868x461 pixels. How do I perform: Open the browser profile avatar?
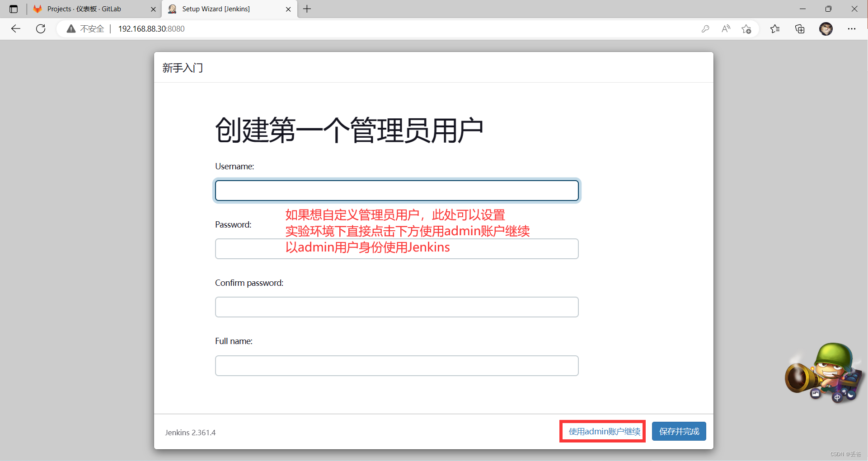[826, 29]
